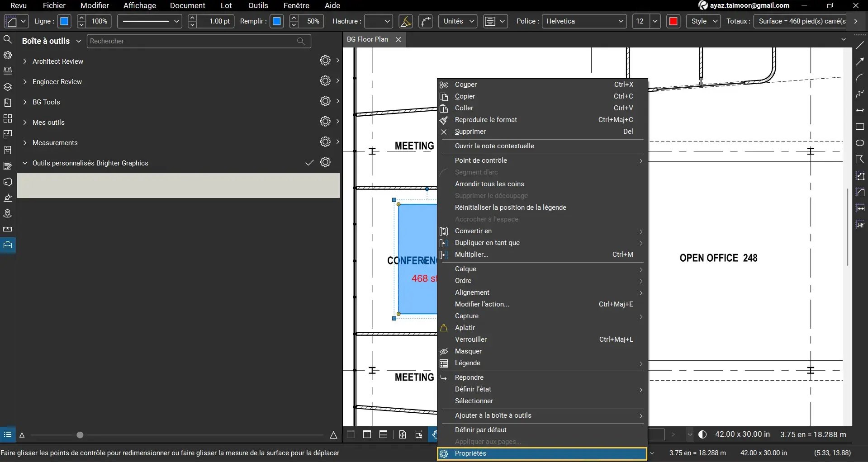This screenshot has height=462, width=868.
Task: Open the Document menu
Action: point(187,5)
